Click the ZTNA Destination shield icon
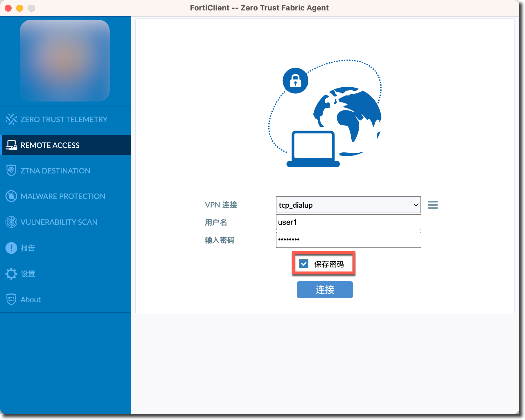The height and width of the screenshot is (420, 525). click(11, 171)
